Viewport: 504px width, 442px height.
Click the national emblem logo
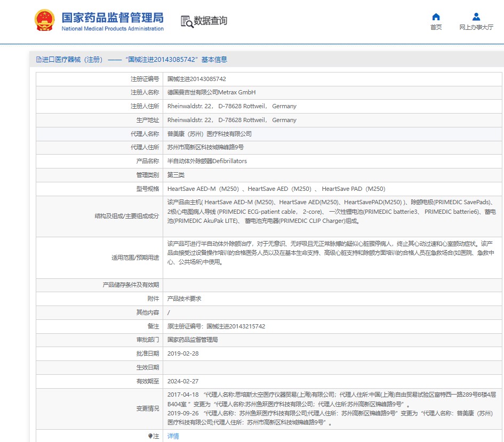coord(44,21)
